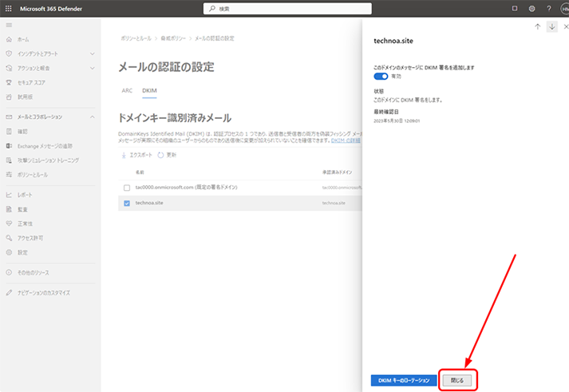
Task: Click the エクスポート download icon
Action: coord(124,155)
